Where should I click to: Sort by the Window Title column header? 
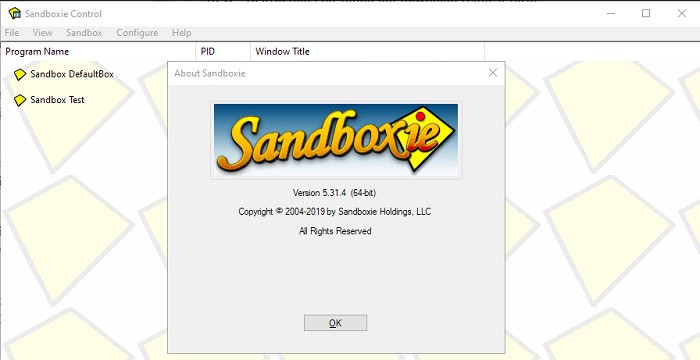(x=367, y=51)
